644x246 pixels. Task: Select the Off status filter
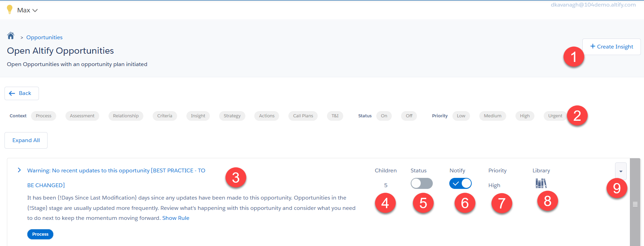(x=409, y=116)
